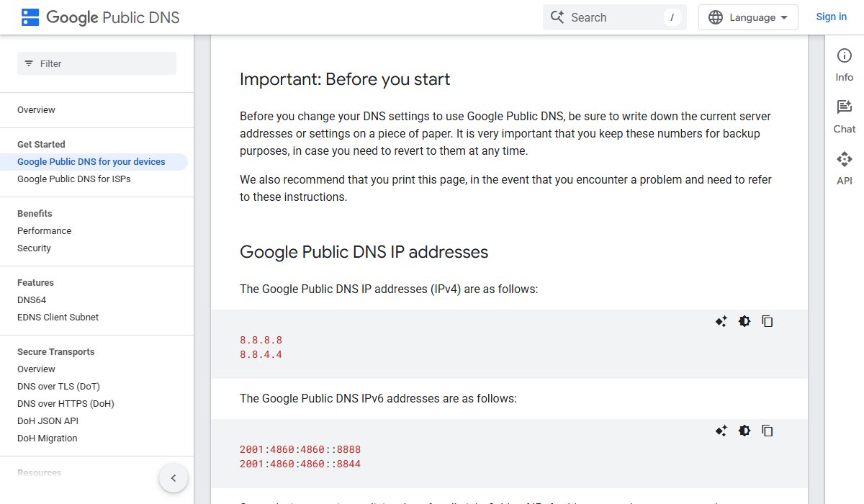Click the Filter input in the sidebar
The width and height of the screenshot is (864, 504).
[96, 63]
